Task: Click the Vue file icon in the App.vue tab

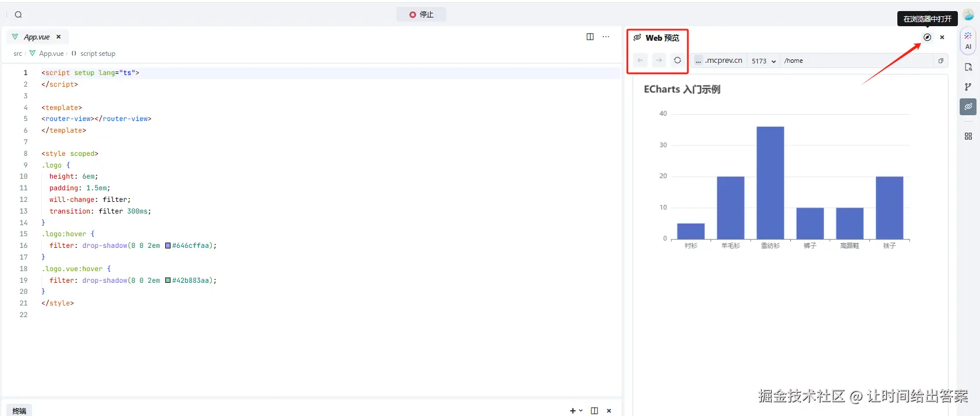Action: click(x=15, y=37)
